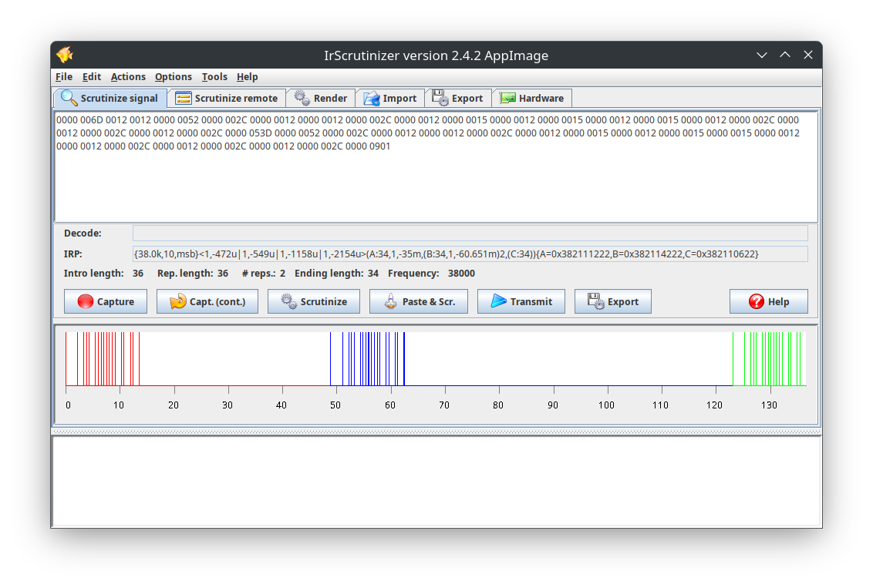Click the Scrutinize button below the IRP field
The width and height of the screenshot is (873, 588).
313,301
